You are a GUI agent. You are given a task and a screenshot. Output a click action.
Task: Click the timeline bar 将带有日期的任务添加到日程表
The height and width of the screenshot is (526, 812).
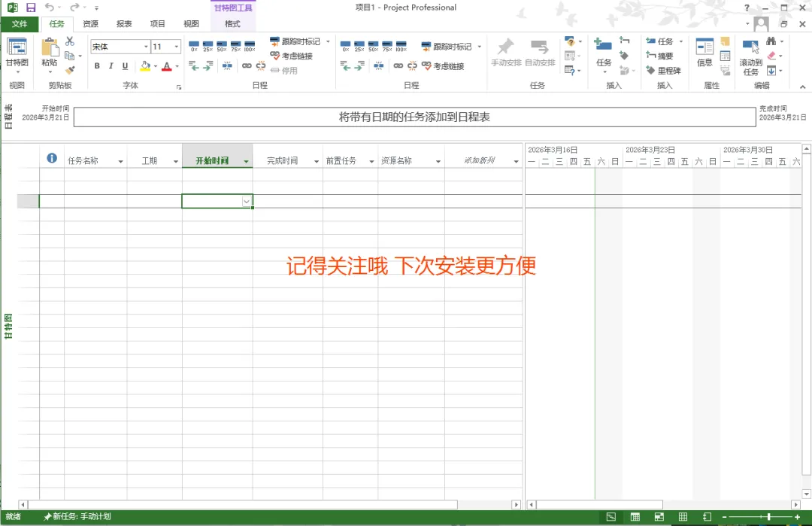[x=415, y=117]
